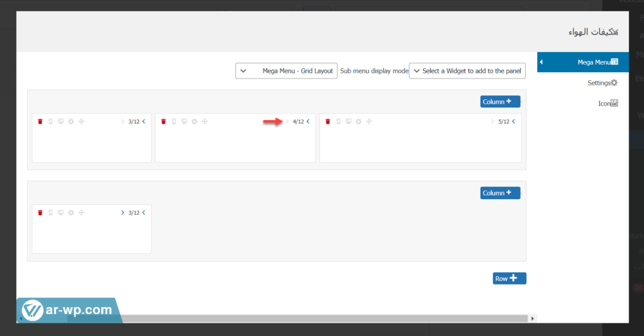
Task: Toggle hide-on-mobile for first row's 3/12 column
Action: (x=50, y=121)
